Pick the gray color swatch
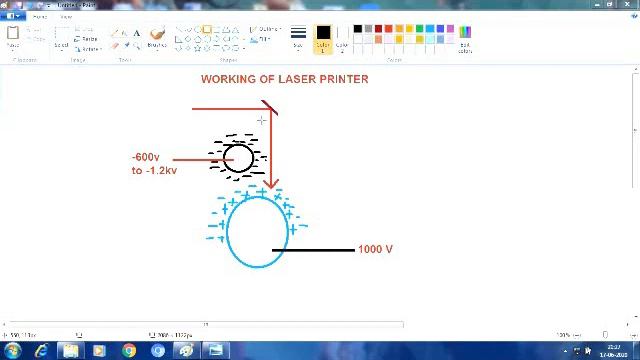Viewport: 640px width, 360px height. click(368, 29)
